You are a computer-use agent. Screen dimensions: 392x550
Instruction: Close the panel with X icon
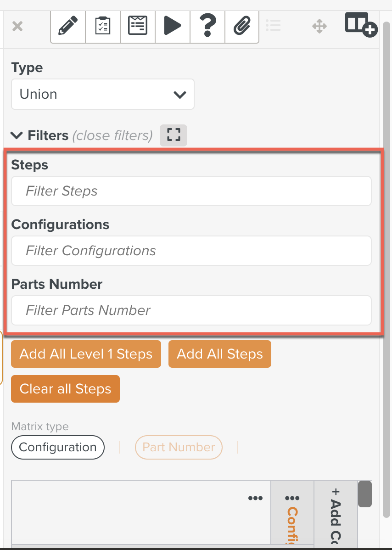(17, 26)
